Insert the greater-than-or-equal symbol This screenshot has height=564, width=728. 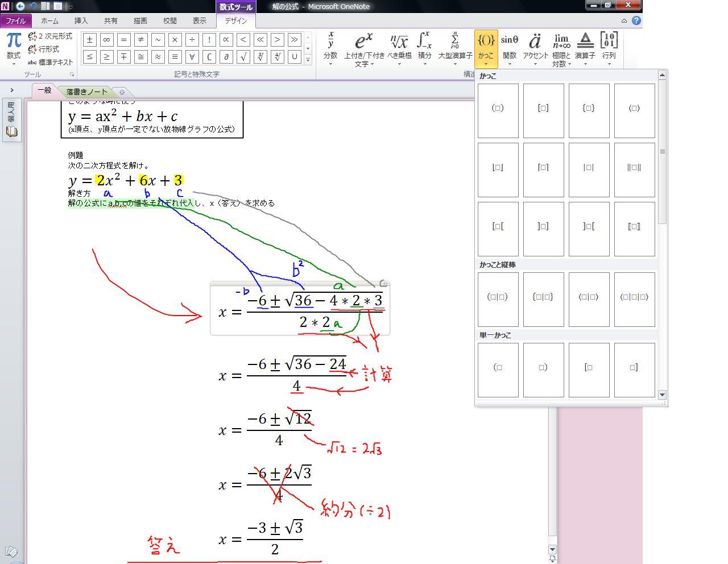106,56
